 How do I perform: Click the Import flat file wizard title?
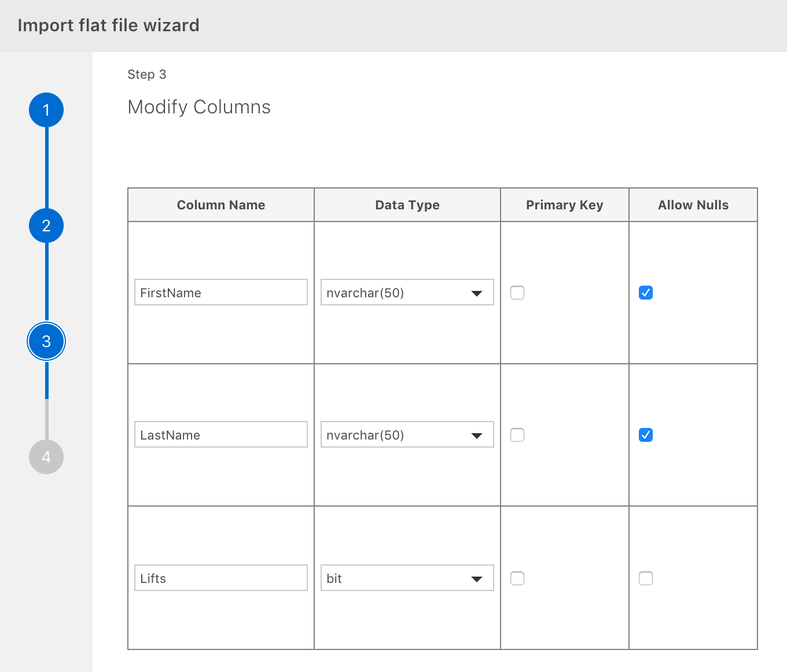(109, 25)
